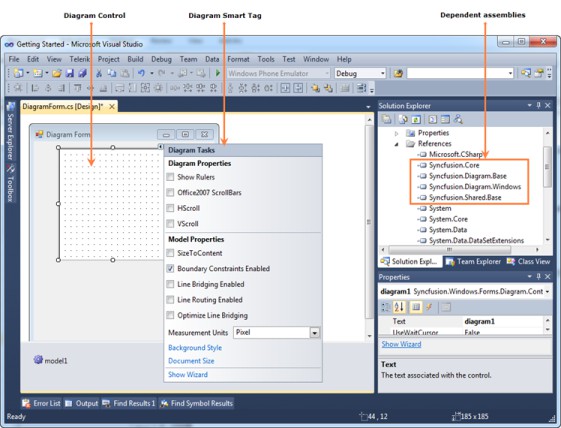Viewport: 561px width, 428px height.
Task: Enable SizeToContent checkbox
Action: tap(171, 253)
